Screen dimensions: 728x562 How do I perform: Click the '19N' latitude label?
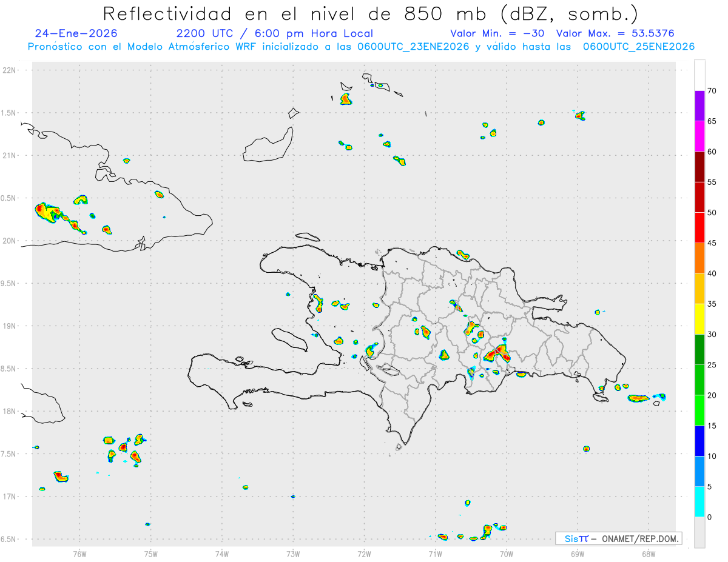(10, 326)
